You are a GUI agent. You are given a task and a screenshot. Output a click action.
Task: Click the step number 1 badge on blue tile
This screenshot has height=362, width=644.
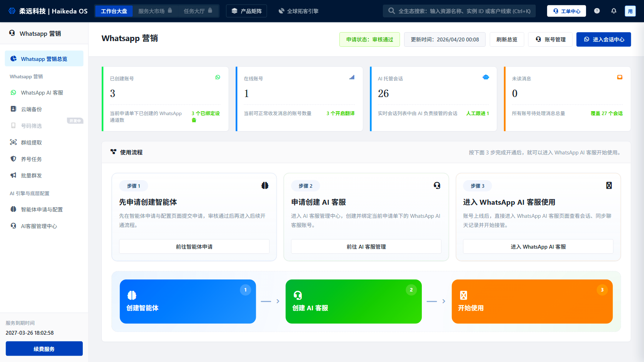tap(246, 290)
